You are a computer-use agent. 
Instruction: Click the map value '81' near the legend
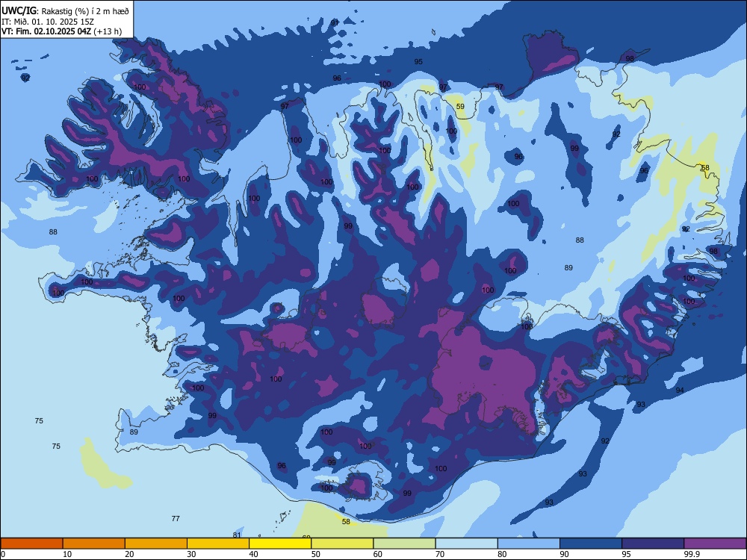pyautogui.click(x=237, y=535)
